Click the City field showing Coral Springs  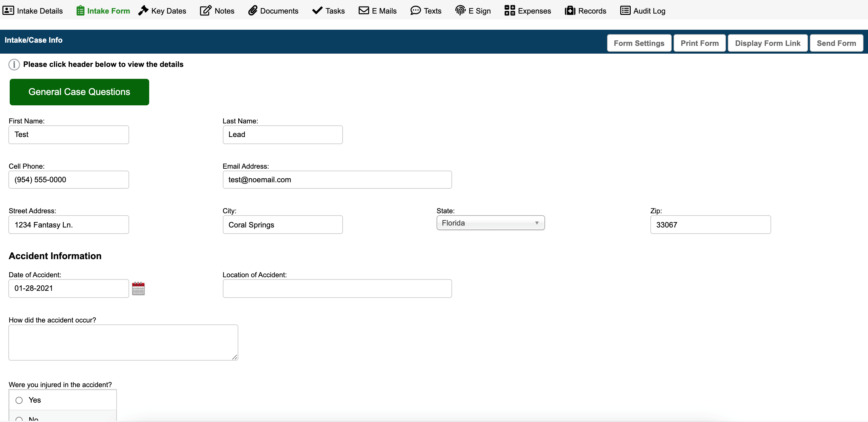(x=282, y=225)
